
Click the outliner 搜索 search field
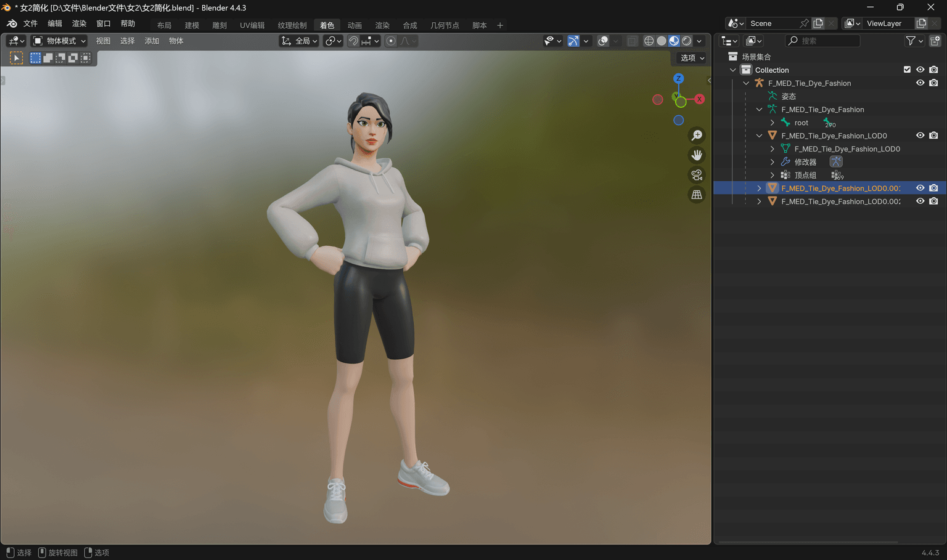pos(822,41)
